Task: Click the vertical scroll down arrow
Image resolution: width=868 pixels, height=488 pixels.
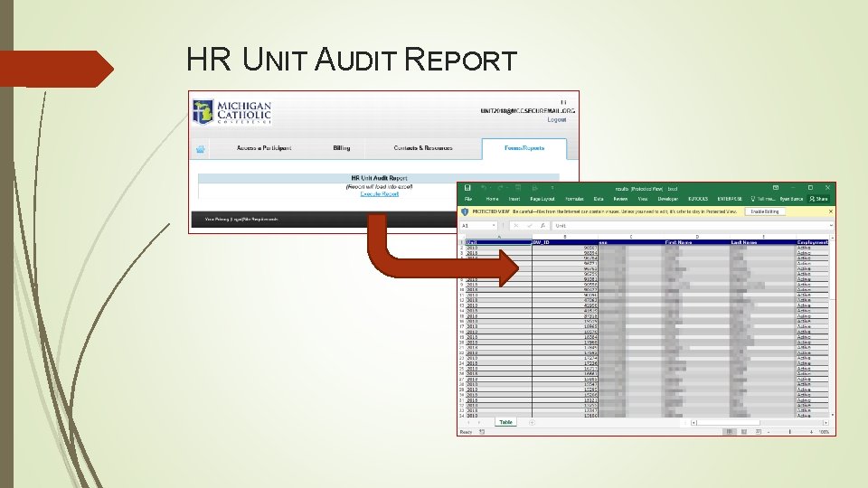Action: pos(832,415)
